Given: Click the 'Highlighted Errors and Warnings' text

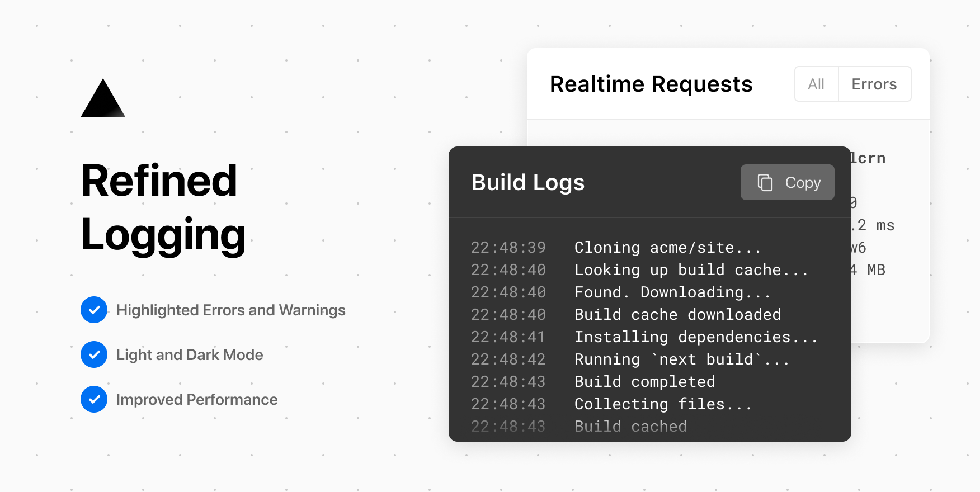Looking at the screenshot, I should tap(230, 310).
